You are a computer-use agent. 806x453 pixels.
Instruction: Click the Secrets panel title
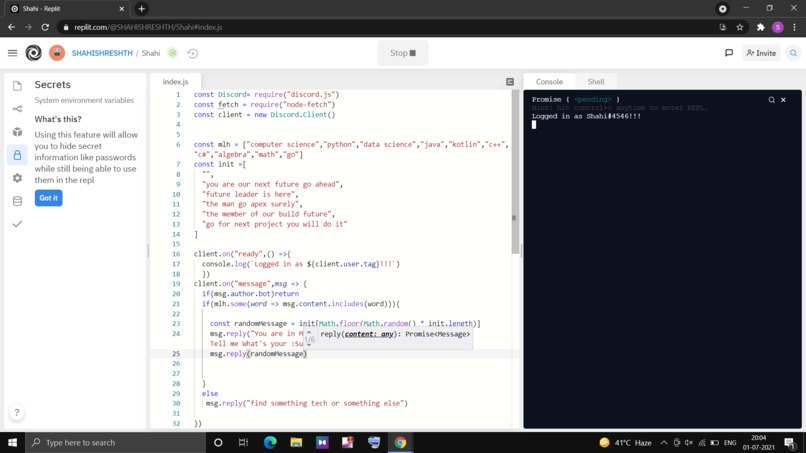pos(52,84)
